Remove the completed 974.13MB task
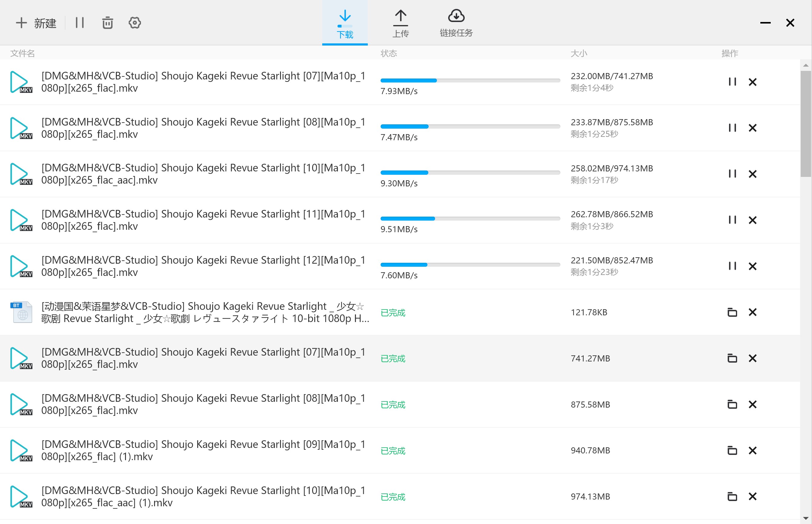This screenshot has width=812, height=524. point(752,497)
